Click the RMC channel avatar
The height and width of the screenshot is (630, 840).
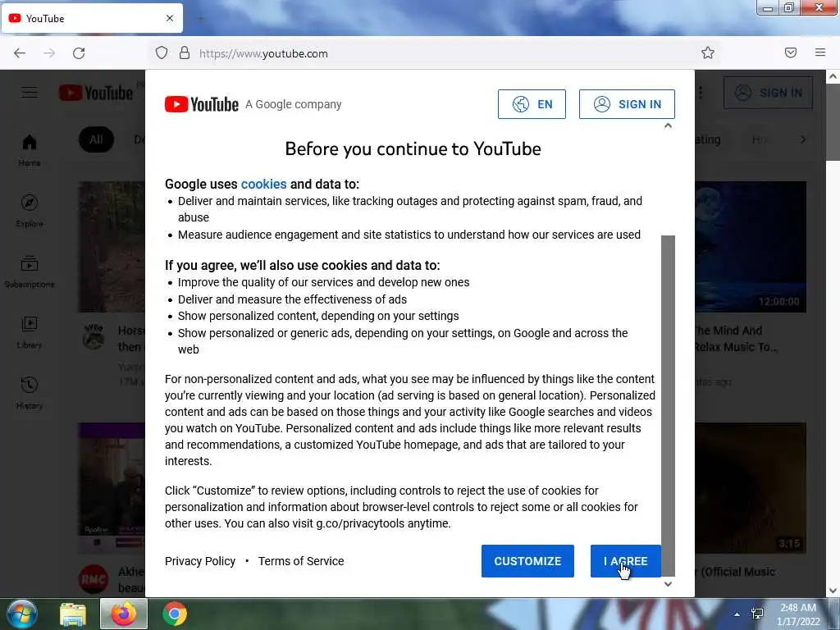(94, 579)
